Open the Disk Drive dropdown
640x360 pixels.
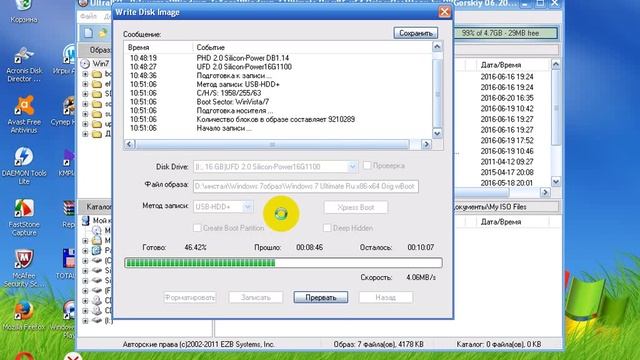coord(352,167)
